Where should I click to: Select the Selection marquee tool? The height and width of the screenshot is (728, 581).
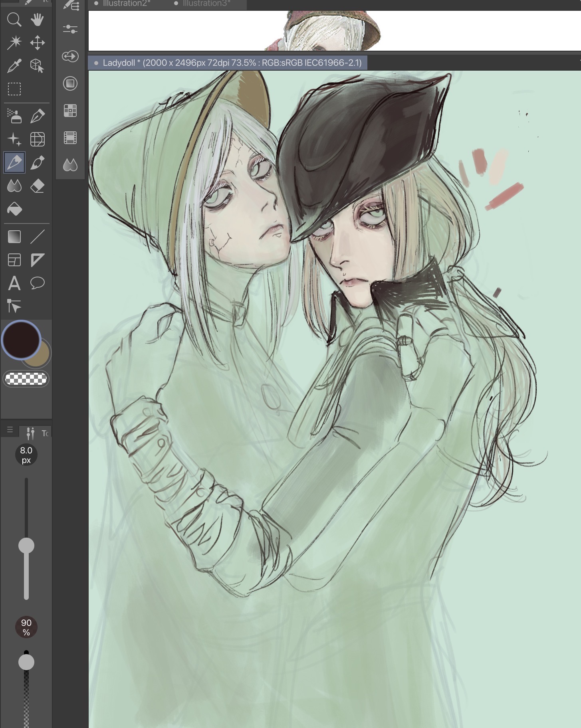point(14,89)
